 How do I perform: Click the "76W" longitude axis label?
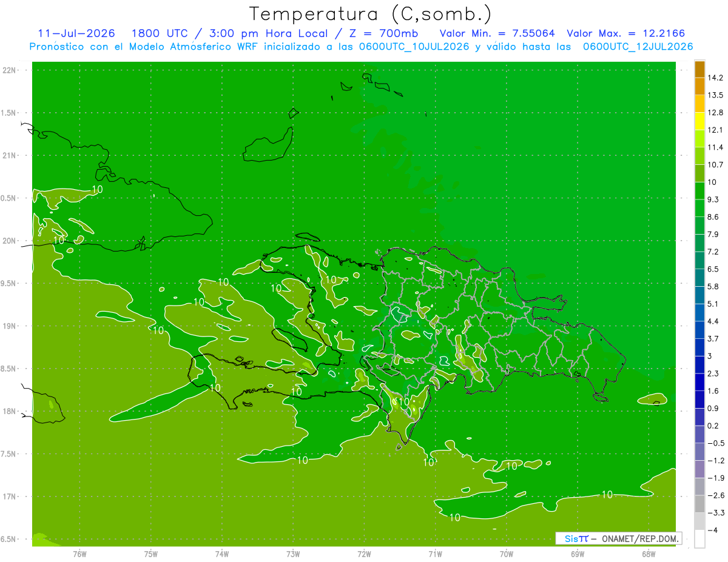coord(79,554)
